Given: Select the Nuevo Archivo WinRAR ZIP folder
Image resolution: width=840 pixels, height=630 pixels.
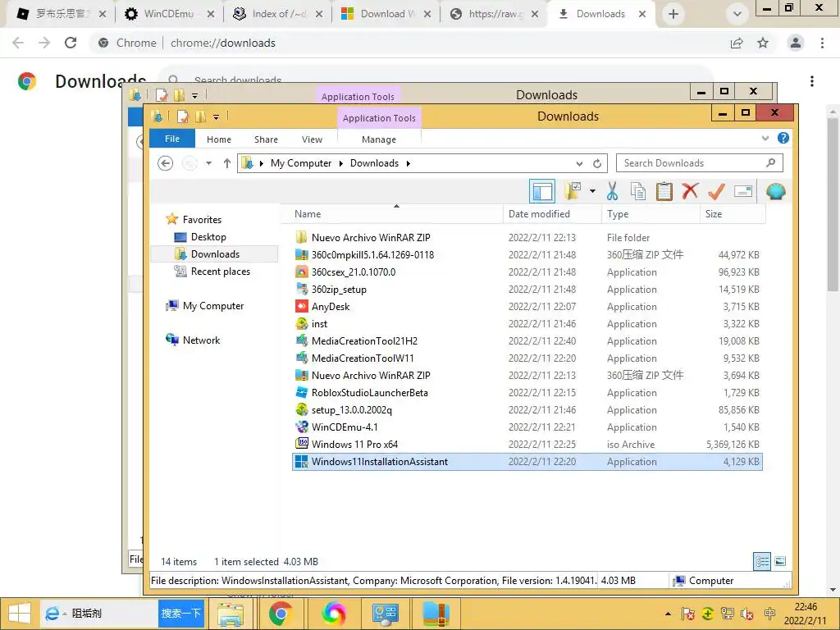Looking at the screenshot, I should (527, 237).
